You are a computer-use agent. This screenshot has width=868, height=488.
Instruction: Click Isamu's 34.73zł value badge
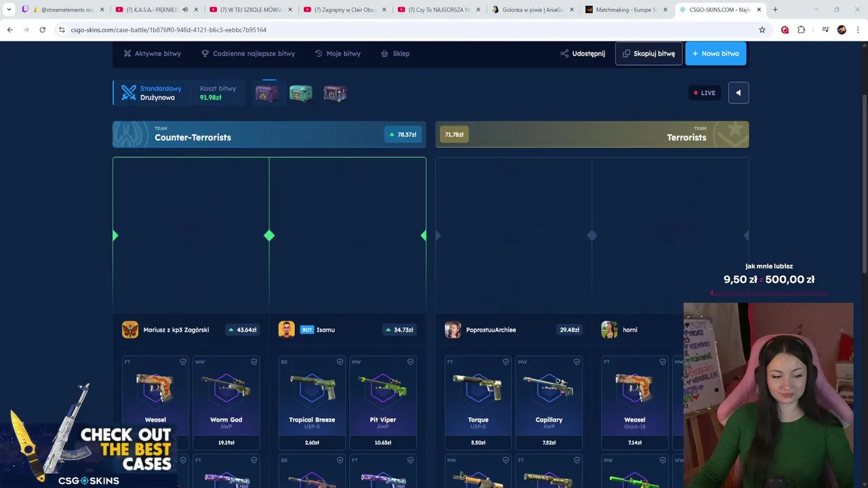tap(399, 330)
